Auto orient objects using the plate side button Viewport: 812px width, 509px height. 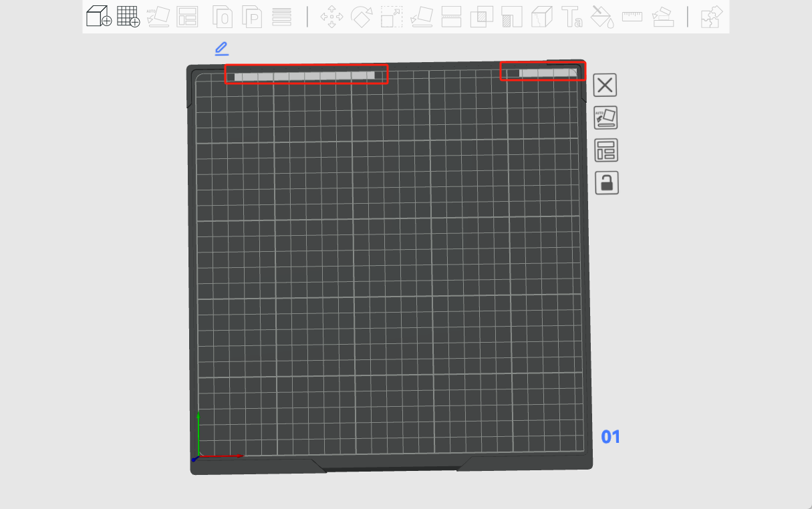tap(605, 118)
